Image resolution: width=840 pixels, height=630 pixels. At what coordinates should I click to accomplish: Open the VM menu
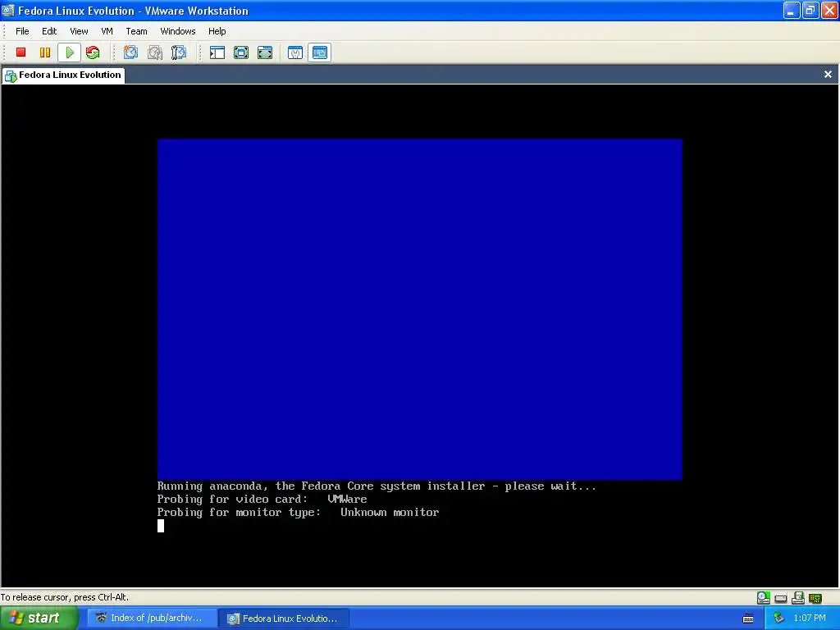tap(107, 31)
